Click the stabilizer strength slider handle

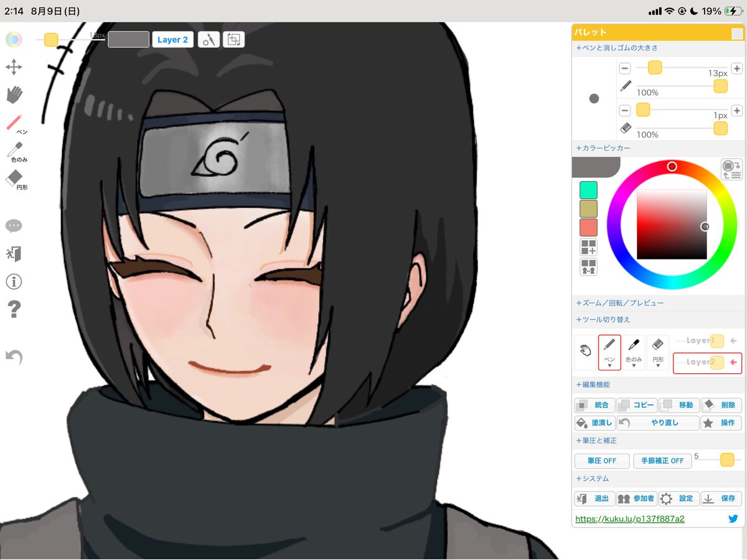(x=726, y=460)
